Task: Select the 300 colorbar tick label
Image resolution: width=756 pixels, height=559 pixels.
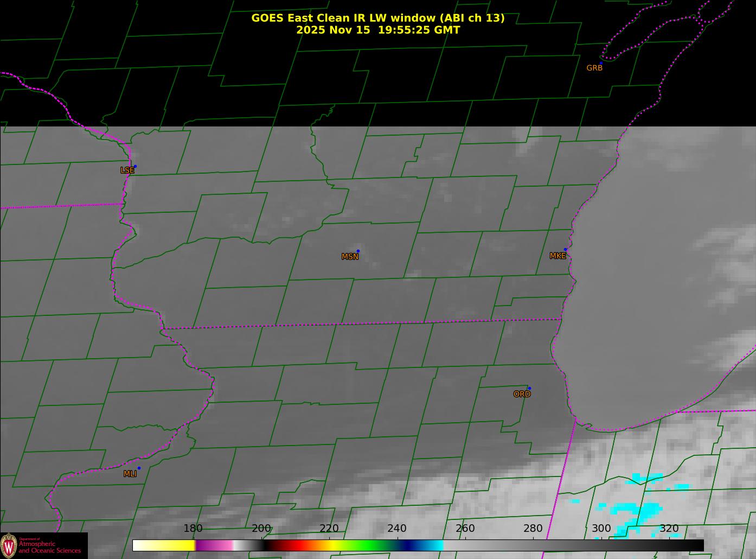Action: [x=601, y=529]
